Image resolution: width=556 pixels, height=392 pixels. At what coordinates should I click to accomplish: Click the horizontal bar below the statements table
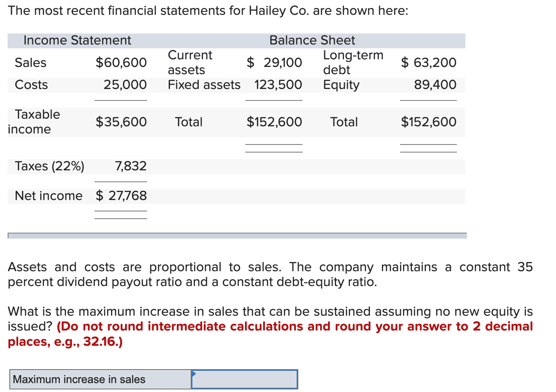[x=237, y=236]
